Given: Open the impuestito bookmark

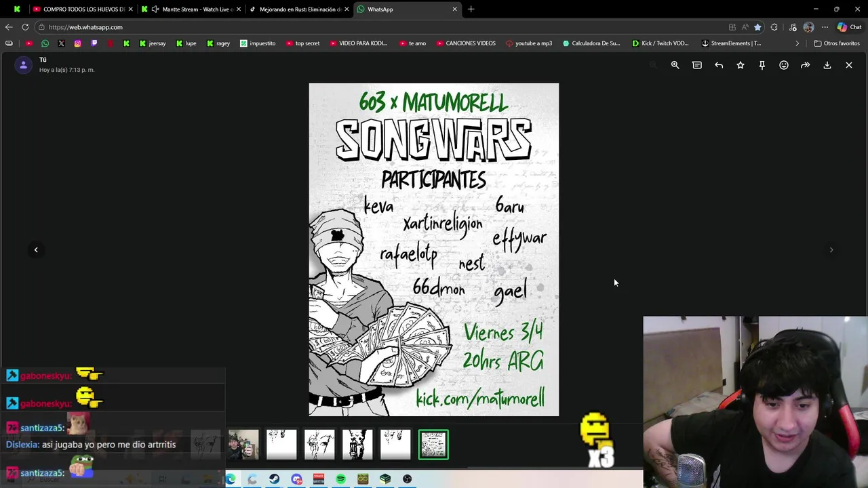Looking at the screenshot, I should pos(258,43).
